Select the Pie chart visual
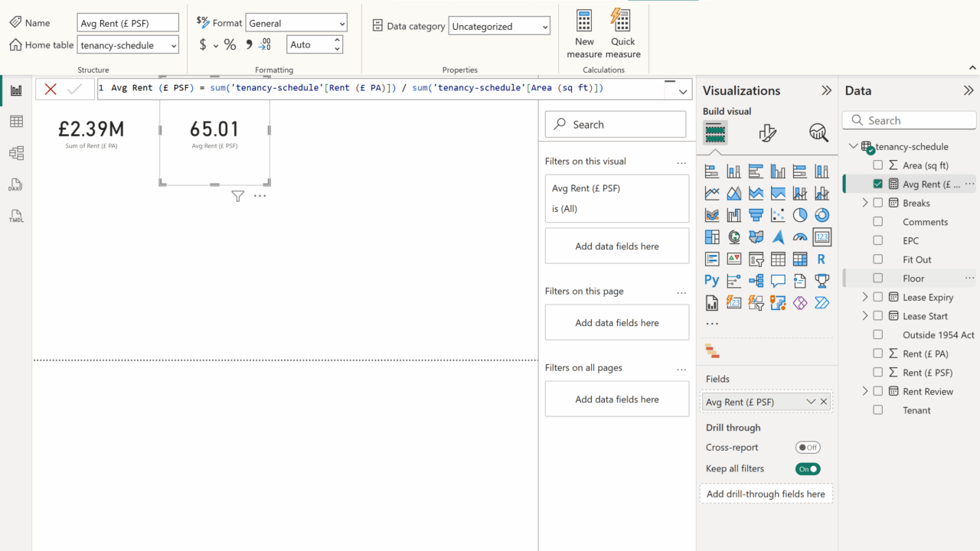 tap(800, 215)
